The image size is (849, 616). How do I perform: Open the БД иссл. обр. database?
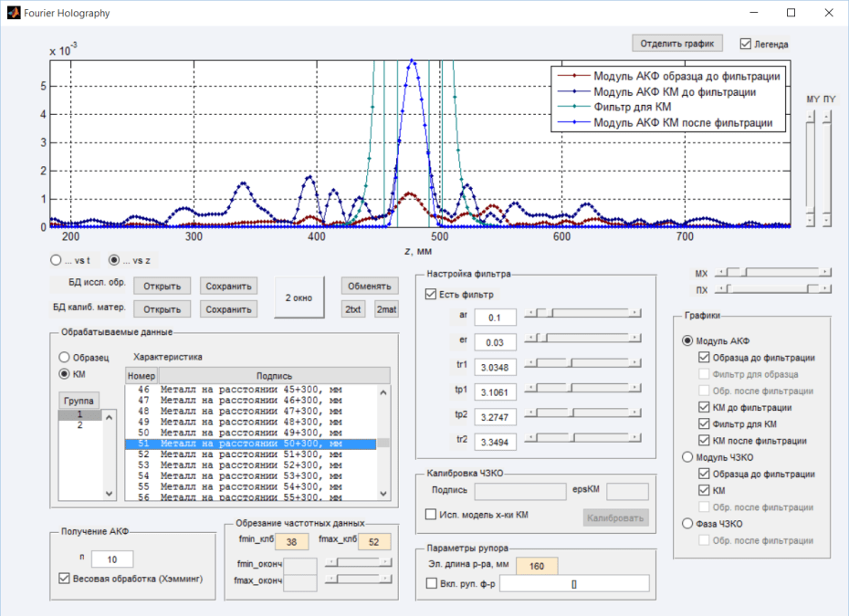click(x=162, y=285)
